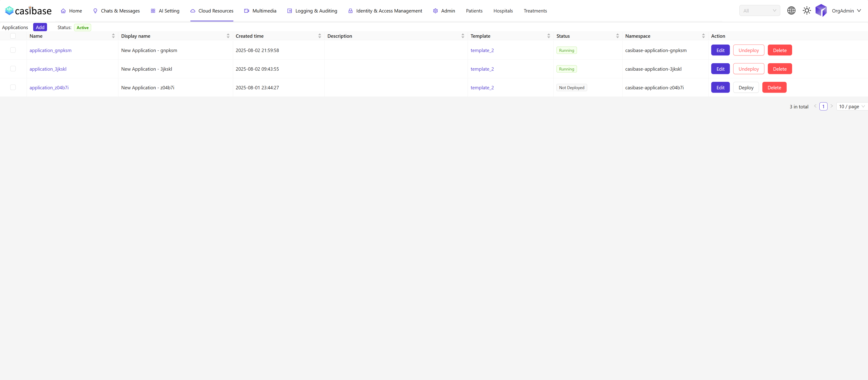
Task: Undeploy the application_gnpksm application
Action: tap(748, 50)
